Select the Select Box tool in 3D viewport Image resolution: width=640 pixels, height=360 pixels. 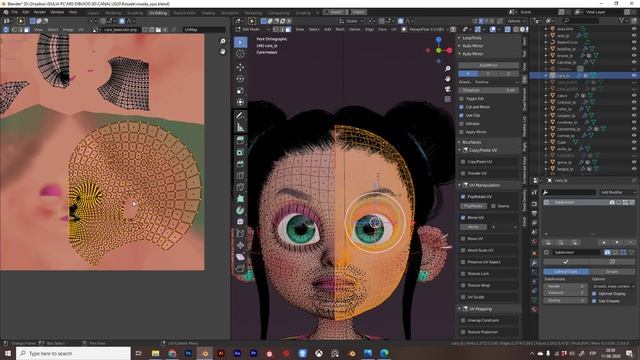[240, 42]
